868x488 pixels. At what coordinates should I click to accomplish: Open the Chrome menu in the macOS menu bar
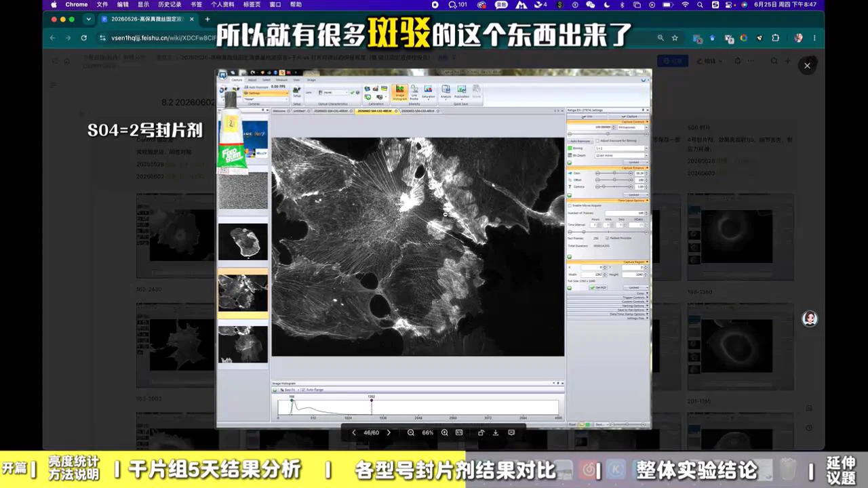76,5
